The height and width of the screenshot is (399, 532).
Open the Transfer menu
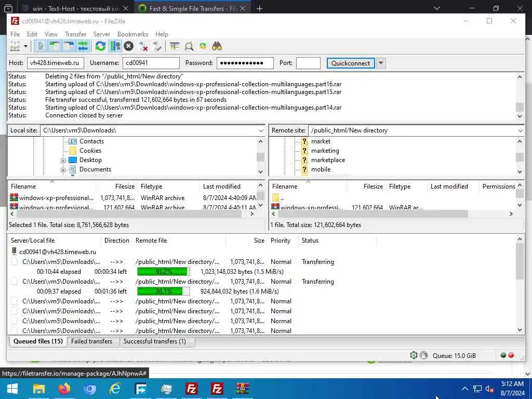click(76, 34)
